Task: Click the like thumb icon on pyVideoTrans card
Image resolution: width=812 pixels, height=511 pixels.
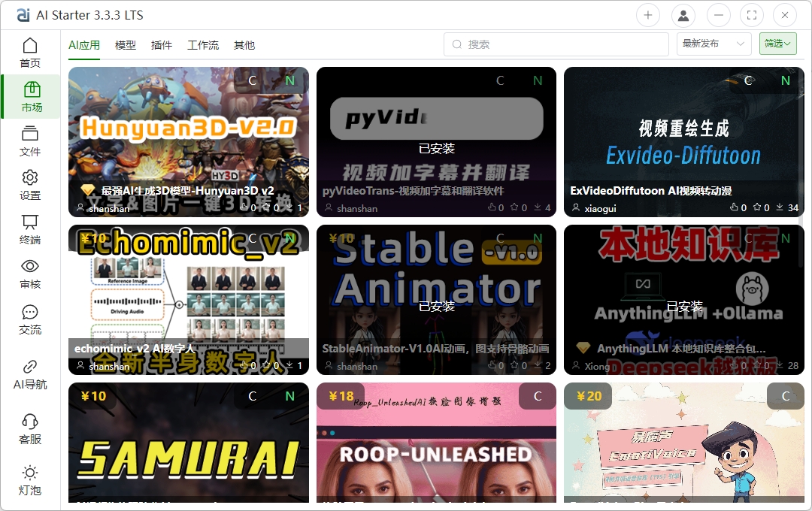Action: (492, 207)
